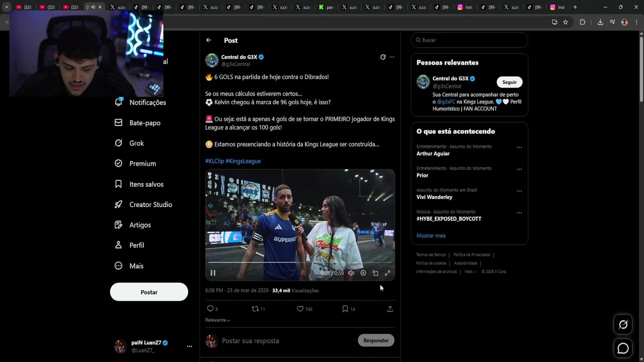Screen dimensions: 644x362
Task: Mute the active tab's audio icon
Action: click(x=93, y=7)
